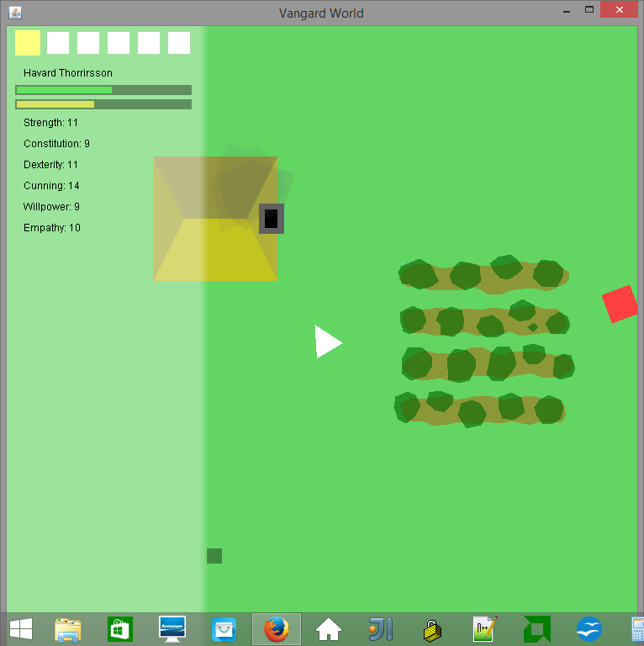Click the Strength: 11 stat label

coord(50,123)
